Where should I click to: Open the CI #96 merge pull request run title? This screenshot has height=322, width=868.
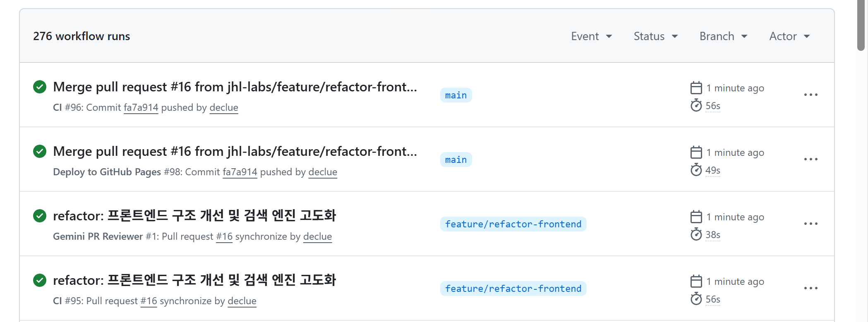click(235, 87)
